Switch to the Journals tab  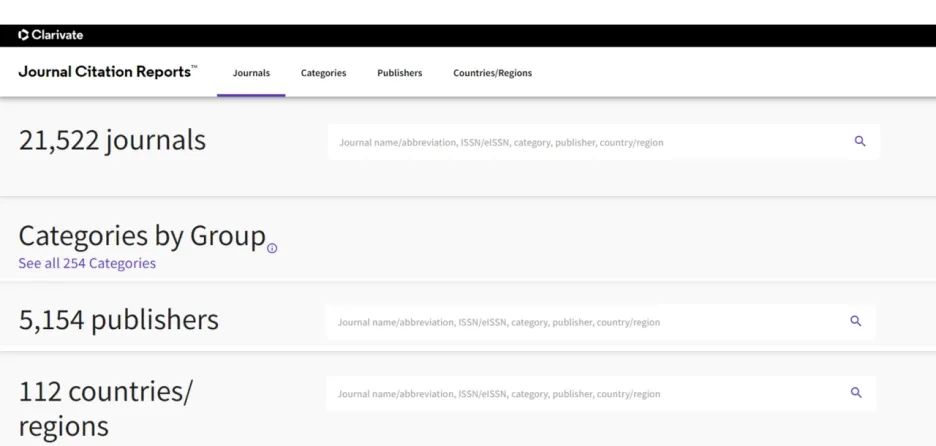[251, 73]
